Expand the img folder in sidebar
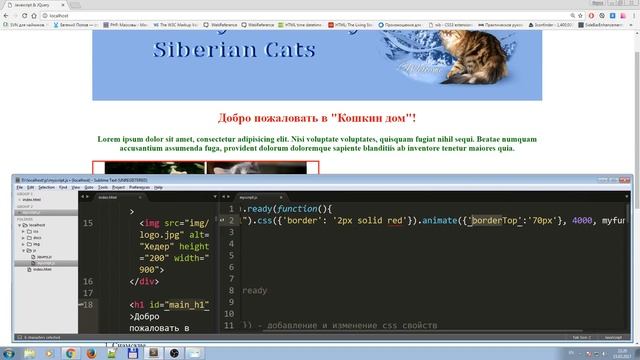640x360 pixels. [x=23, y=244]
